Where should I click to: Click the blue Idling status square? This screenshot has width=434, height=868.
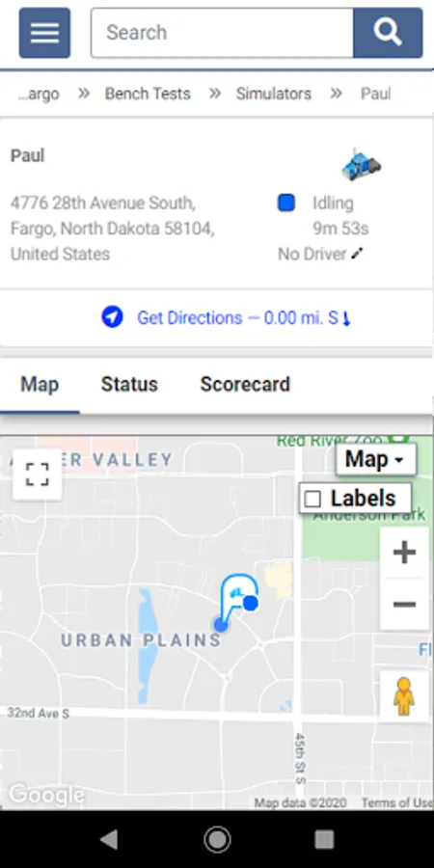point(286,203)
